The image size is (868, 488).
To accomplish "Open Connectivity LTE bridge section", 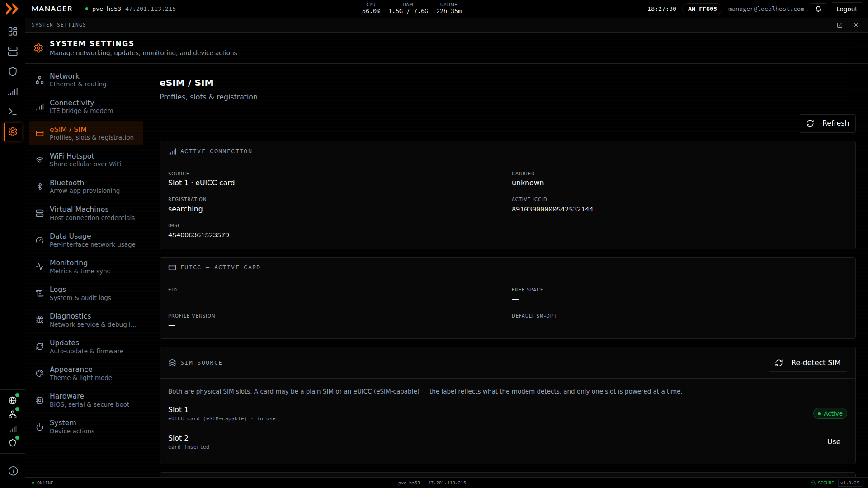I will (x=86, y=107).
